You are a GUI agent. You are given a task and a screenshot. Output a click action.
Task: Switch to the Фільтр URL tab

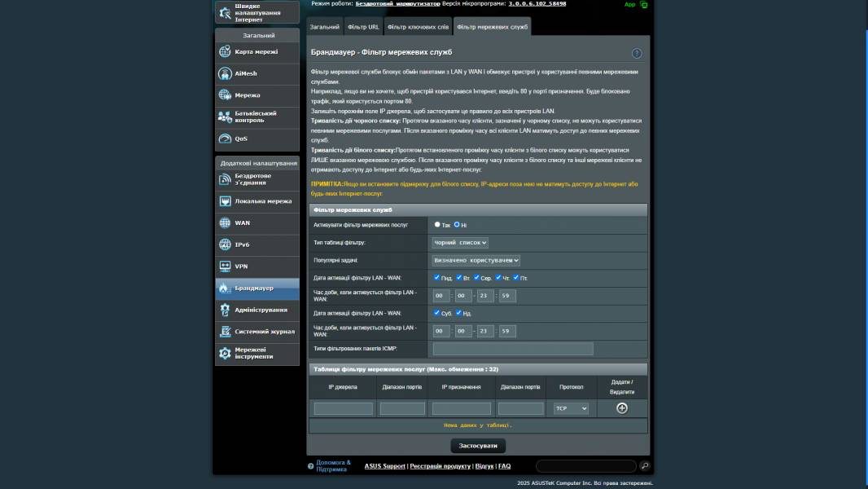pyautogui.click(x=363, y=27)
